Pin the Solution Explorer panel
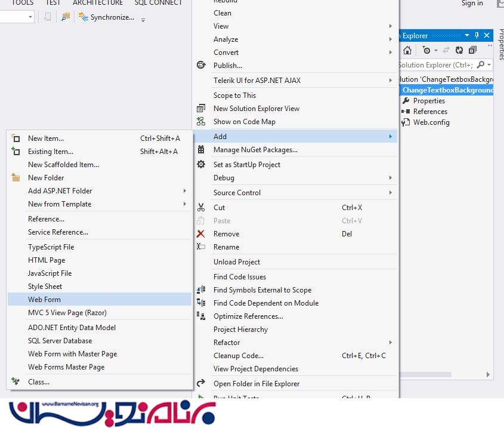 tap(477, 35)
